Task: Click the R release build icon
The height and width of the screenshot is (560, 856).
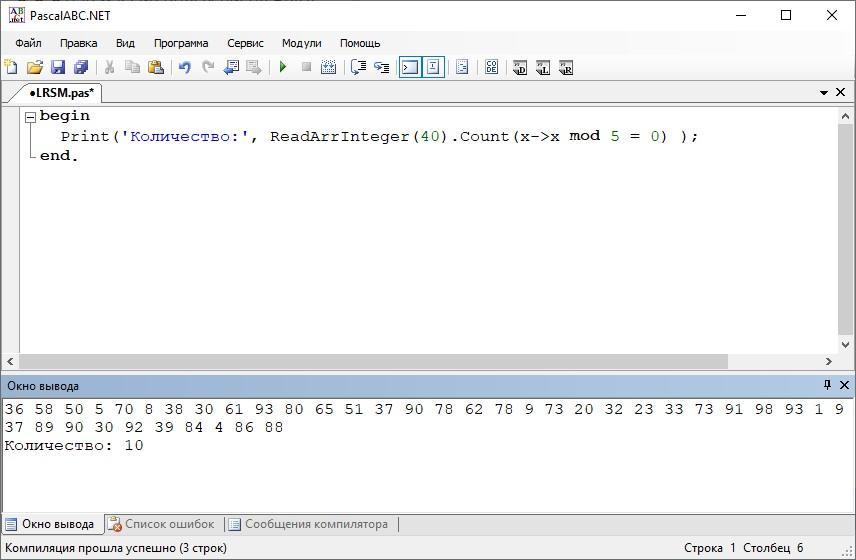Action: (x=566, y=67)
